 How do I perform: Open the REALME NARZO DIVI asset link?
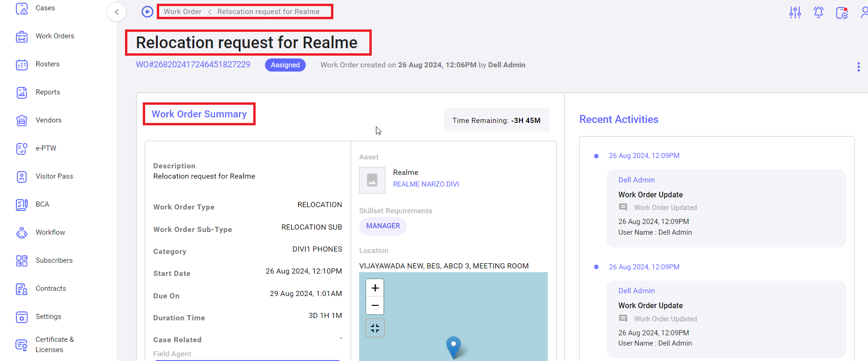426,184
